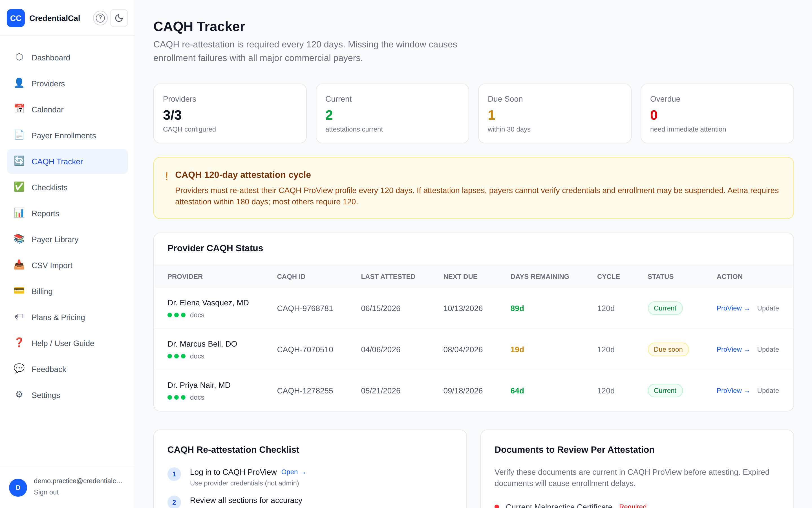The width and height of the screenshot is (812, 508).
Task: Click docs indicator dots under Dr. Elena Vasquez
Action: coord(176,315)
